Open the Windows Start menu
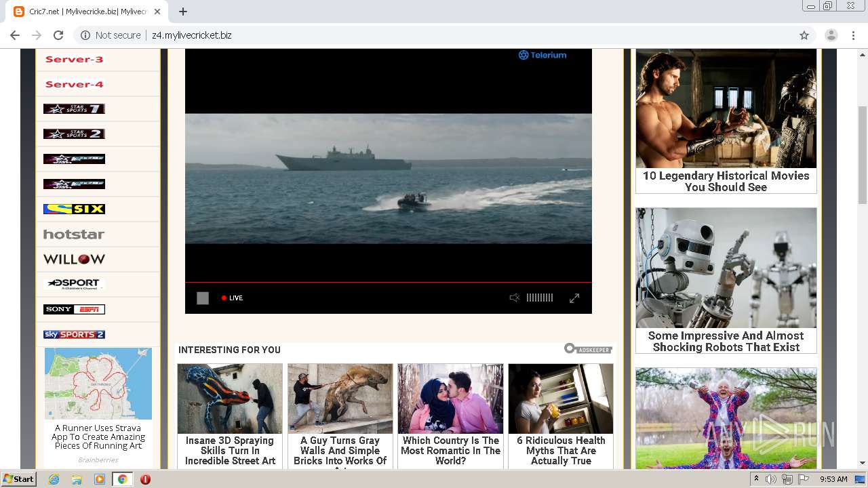868x488 pixels. (19, 479)
